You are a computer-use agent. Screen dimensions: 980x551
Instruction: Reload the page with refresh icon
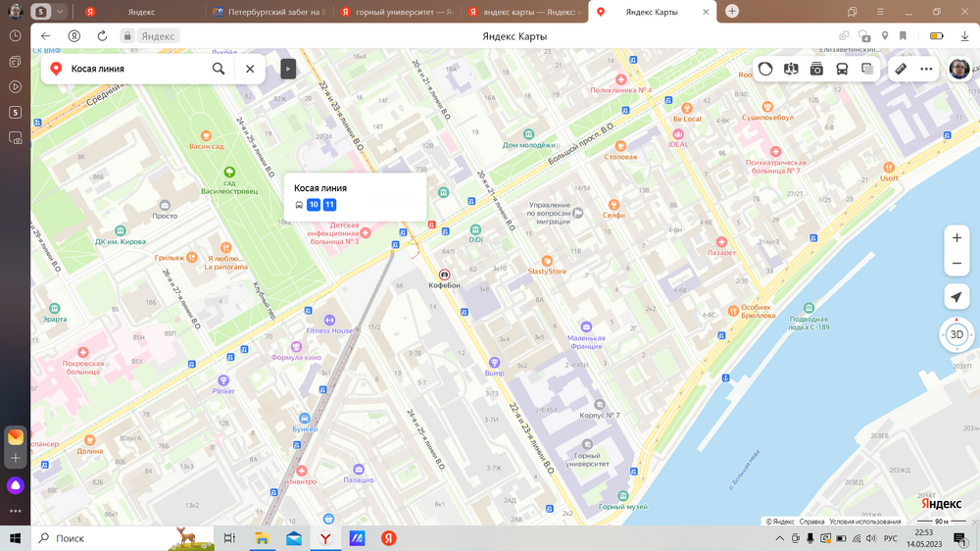[103, 36]
